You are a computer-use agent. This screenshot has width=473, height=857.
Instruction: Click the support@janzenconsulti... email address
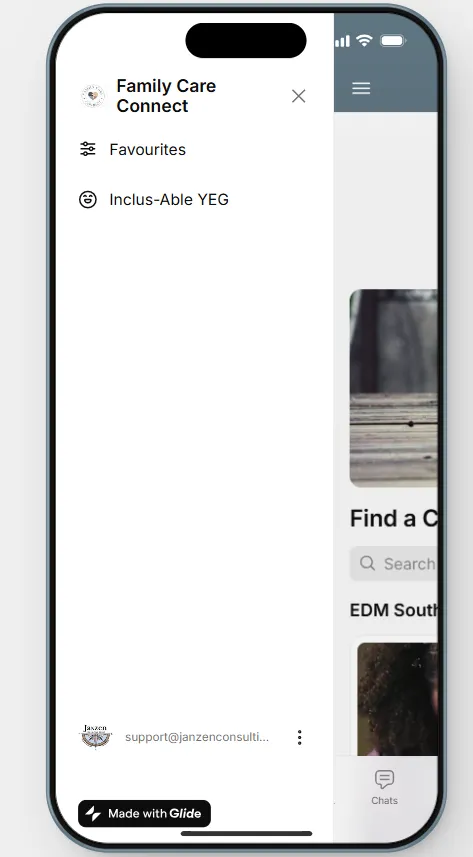click(197, 737)
